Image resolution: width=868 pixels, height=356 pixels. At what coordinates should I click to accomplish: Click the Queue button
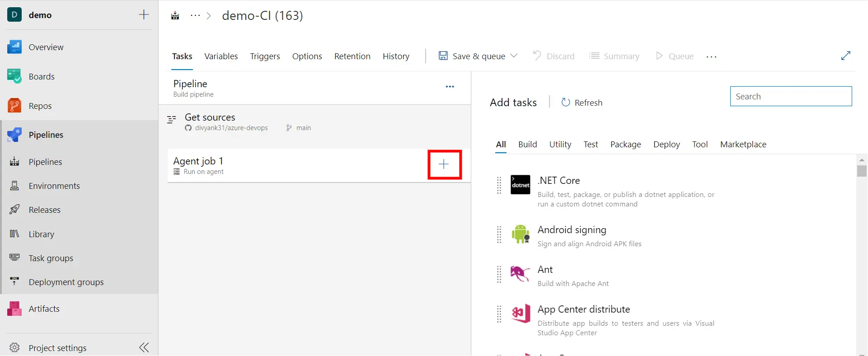point(675,56)
